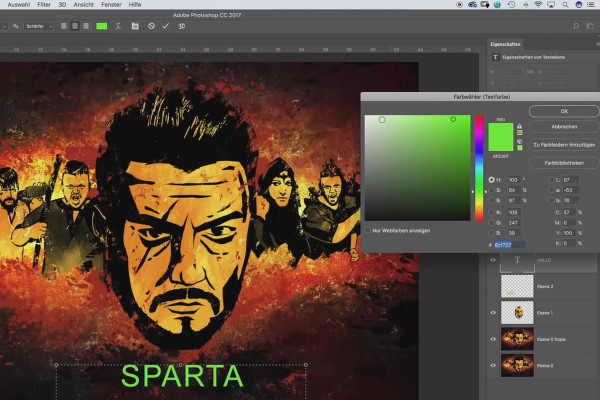The height and width of the screenshot is (400, 600).
Task: Confirm color with OK button
Action: point(564,111)
